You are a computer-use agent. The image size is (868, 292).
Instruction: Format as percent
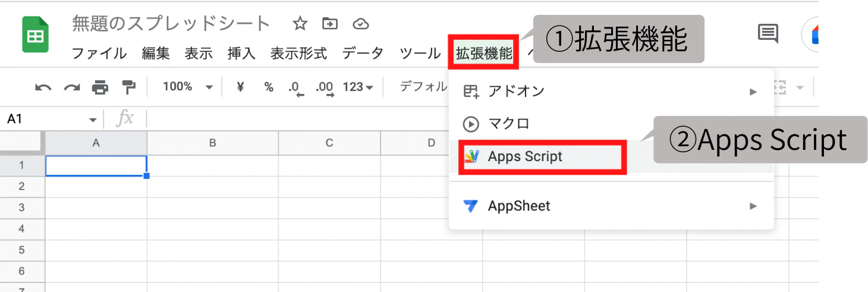(x=269, y=87)
